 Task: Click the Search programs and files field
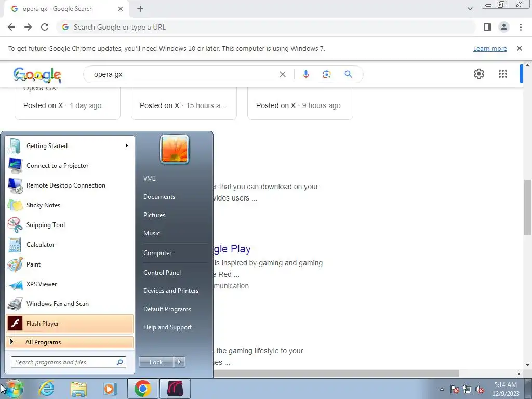[x=69, y=362]
